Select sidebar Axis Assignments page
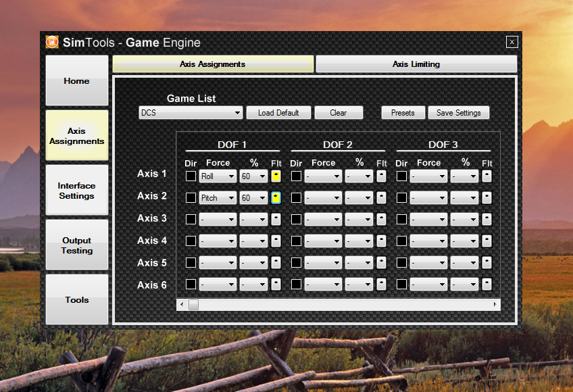573x392 pixels. pos(77,135)
